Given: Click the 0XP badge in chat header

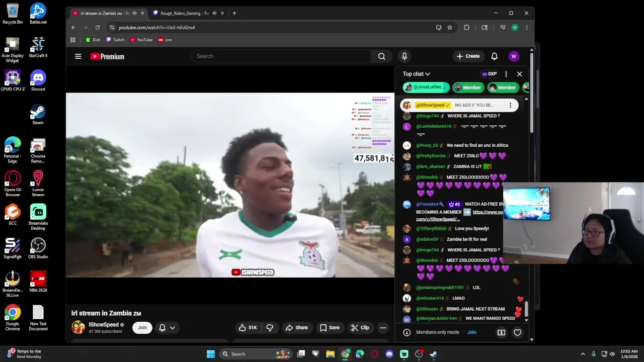Looking at the screenshot, I should pyautogui.click(x=489, y=74).
